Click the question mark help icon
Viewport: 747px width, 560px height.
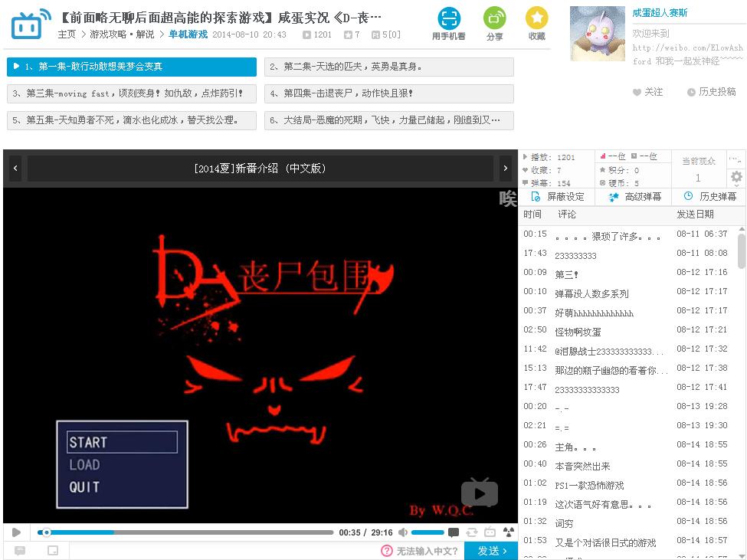[x=387, y=551]
